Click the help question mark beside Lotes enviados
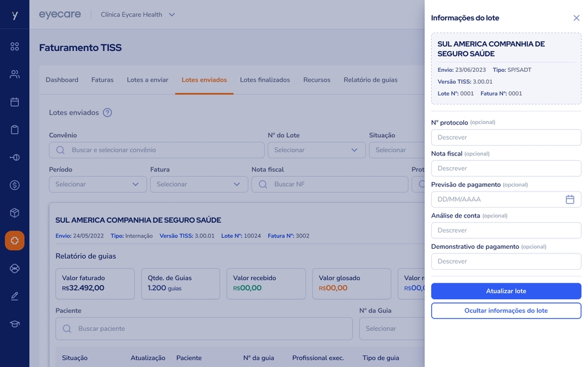This screenshot has width=588, height=367. 108,112
